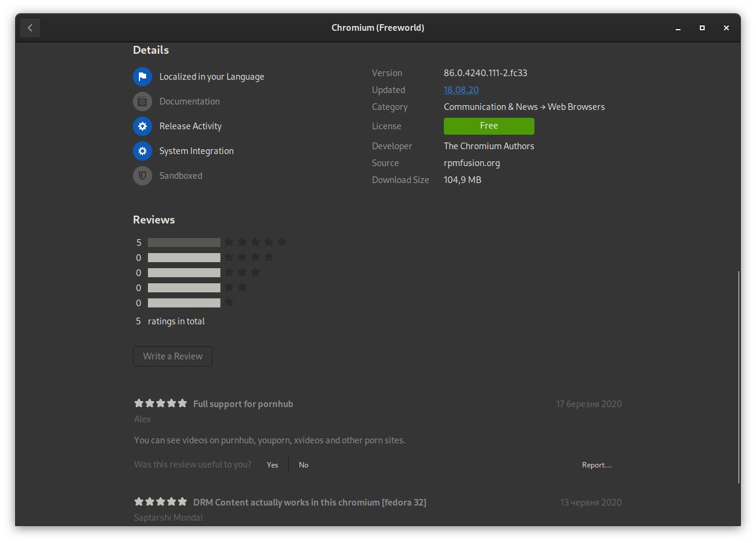This screenshot has height=543, width=756.
Task: Click Write a Review button
Action: 173,356
